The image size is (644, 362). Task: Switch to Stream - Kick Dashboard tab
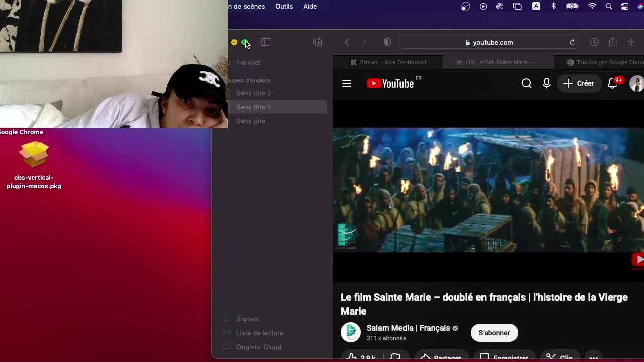click(387, 62)
